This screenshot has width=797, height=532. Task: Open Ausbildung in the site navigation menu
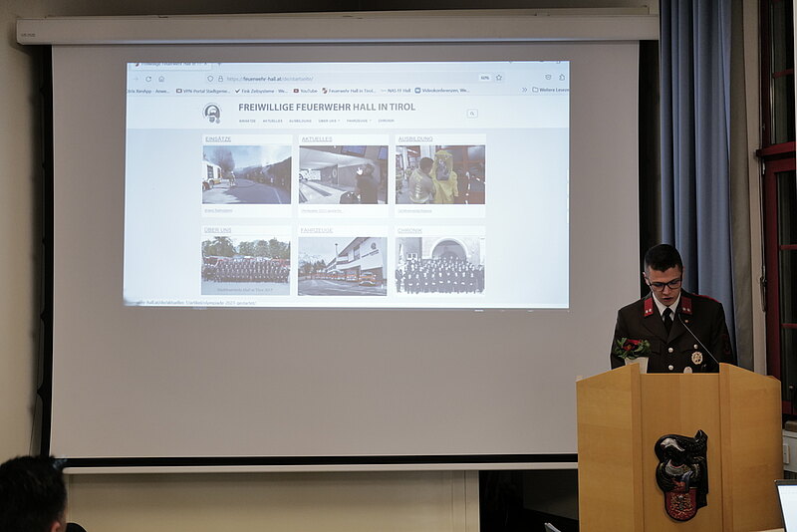click(x=301, y=121)
